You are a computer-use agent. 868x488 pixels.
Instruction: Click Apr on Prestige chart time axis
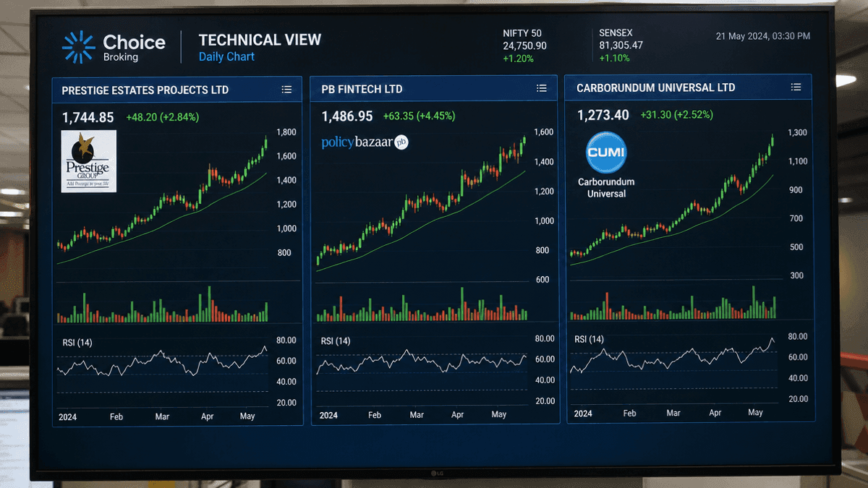point(208,417)
